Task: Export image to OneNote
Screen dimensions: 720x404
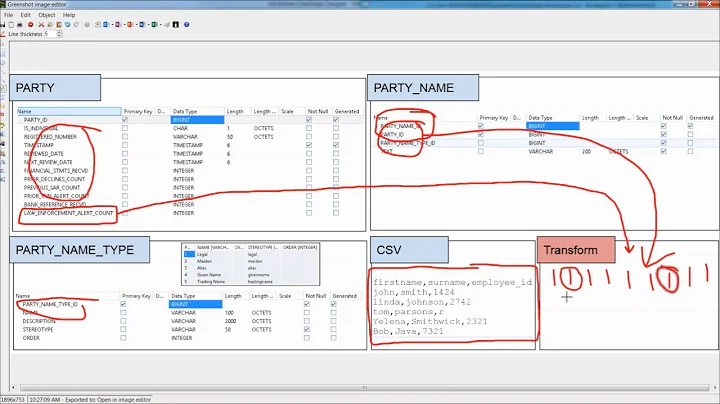Action: click(x=118, y=25)
